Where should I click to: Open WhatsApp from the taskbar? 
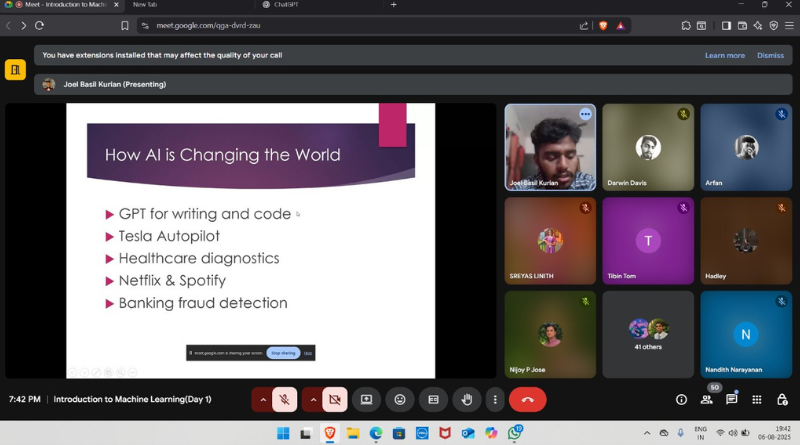tap(514, 433)
